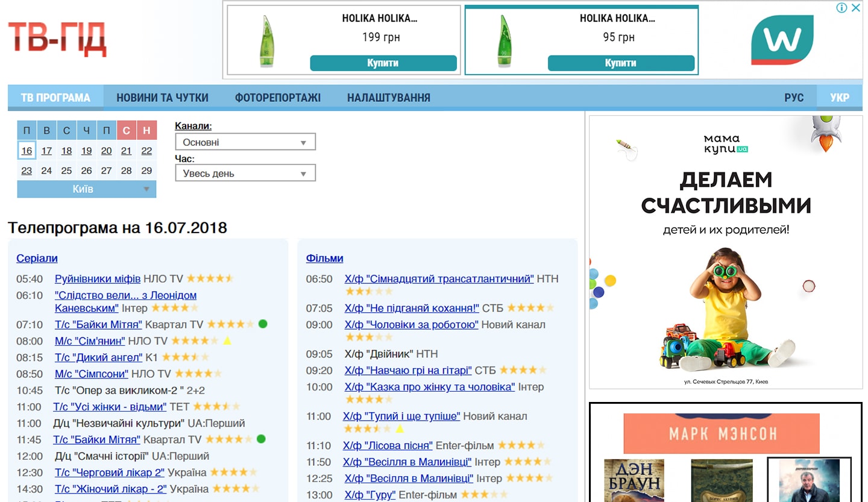Select date 17 in the calendar
The height and width of the screenshot is (502, 868).
tap(46, 151)
